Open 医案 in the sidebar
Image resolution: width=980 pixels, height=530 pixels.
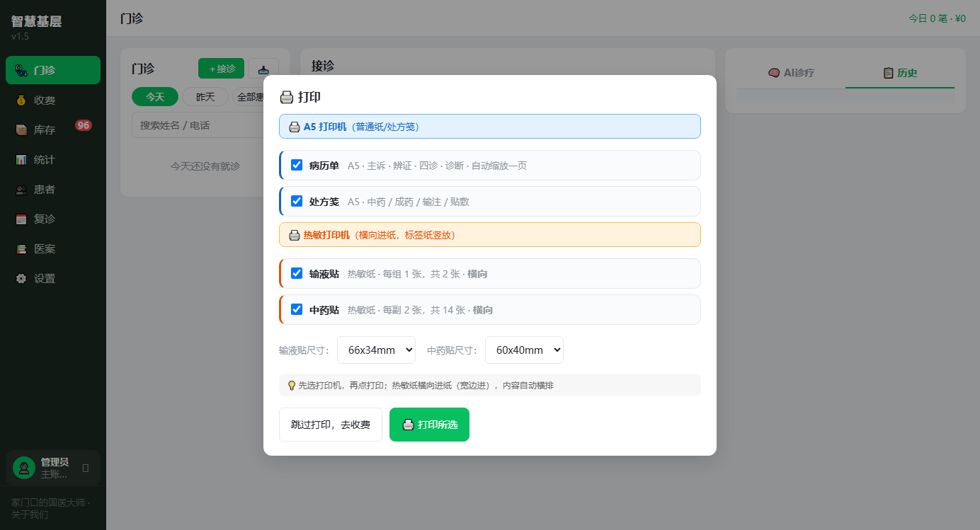[x=53, y=248]
